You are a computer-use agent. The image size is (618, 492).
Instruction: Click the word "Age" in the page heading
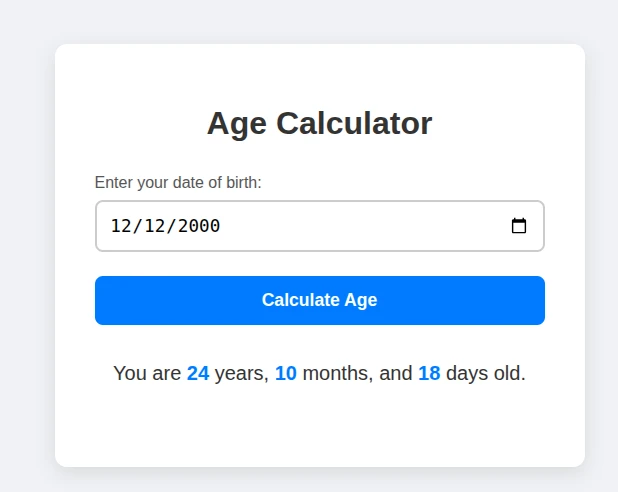(237, 123)
